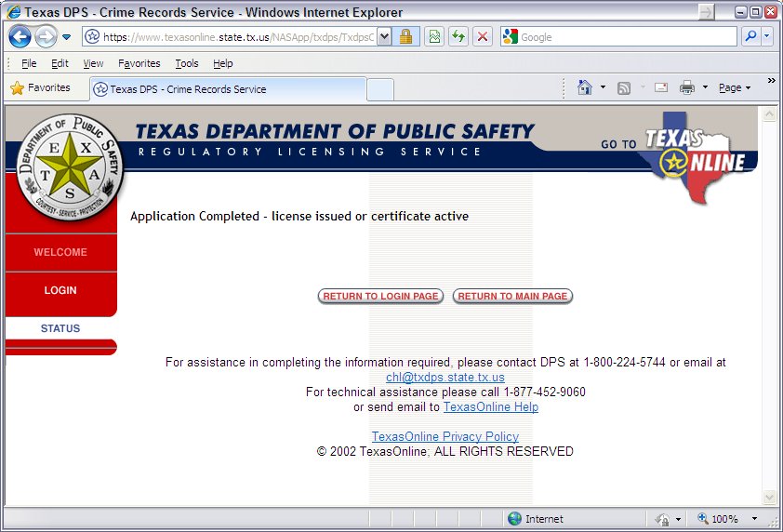Open the Favorites menu
This screenshot has width=783, height=532.
point(139,63)
